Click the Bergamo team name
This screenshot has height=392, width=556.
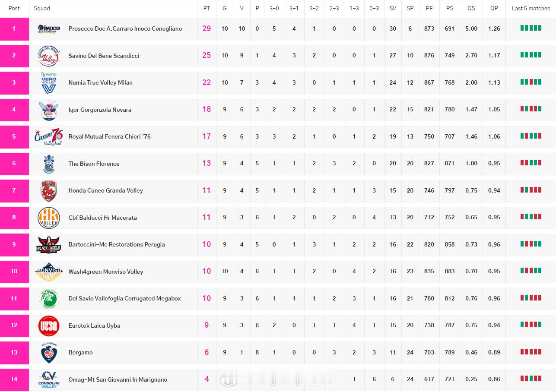tap(80, 353)
